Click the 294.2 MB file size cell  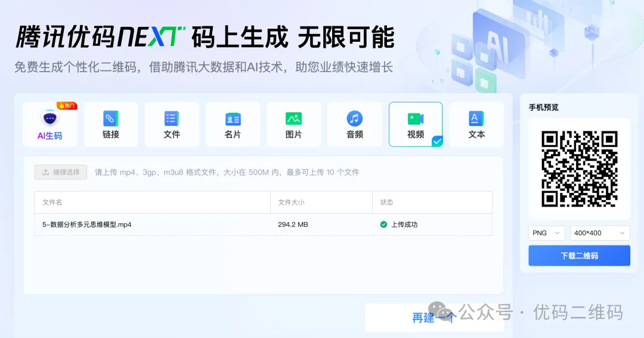[x=293, y=225]
